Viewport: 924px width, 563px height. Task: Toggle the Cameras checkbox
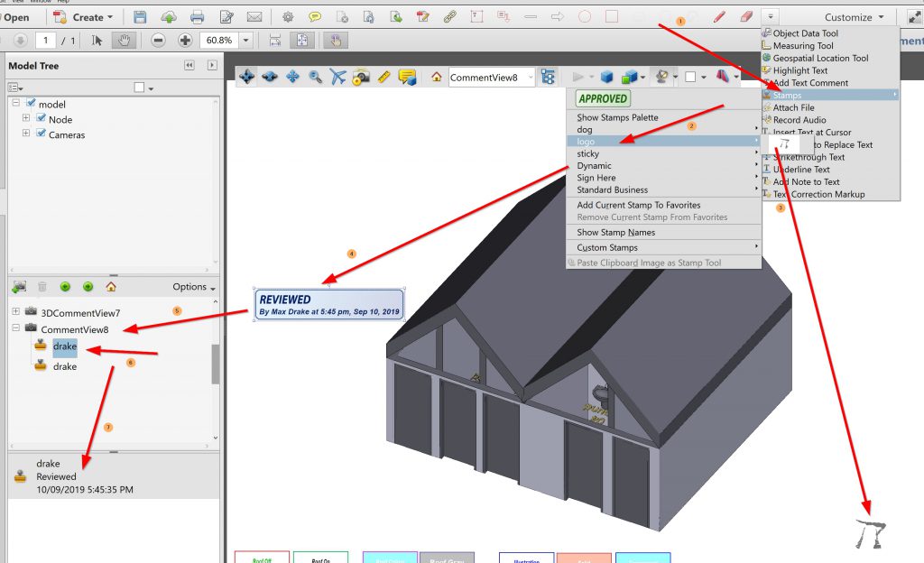pyautogui.click(x=41, y=134)
